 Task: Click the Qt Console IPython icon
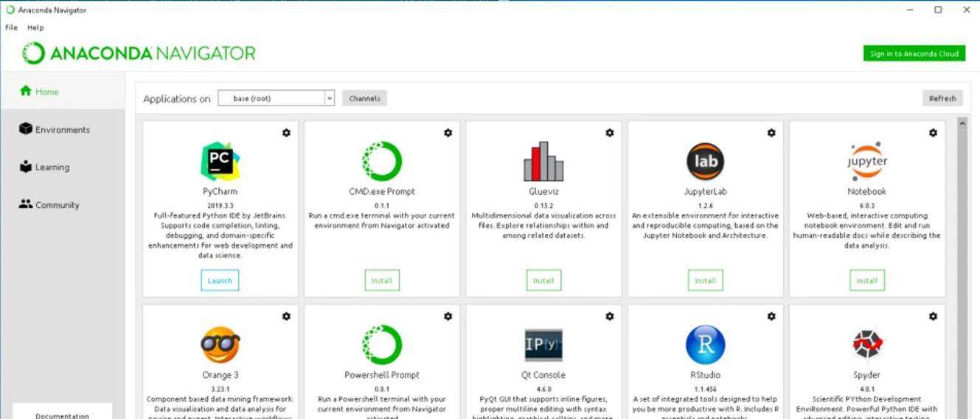543,344
